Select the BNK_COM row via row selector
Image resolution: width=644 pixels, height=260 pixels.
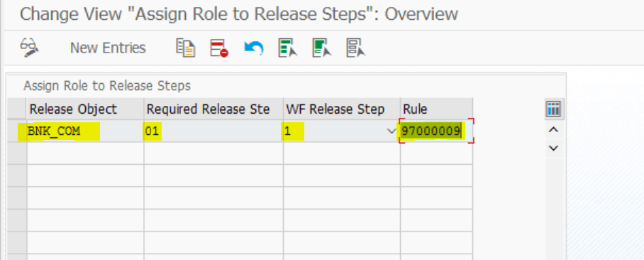tap(17, 131)
